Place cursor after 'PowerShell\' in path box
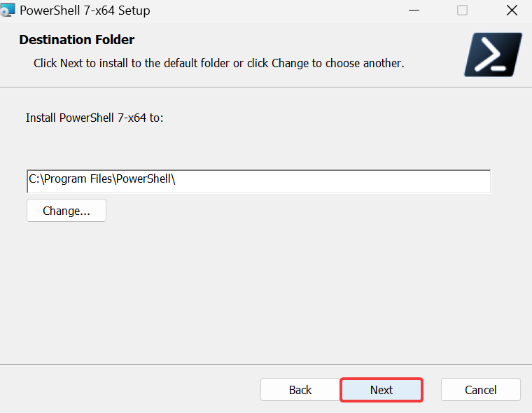 click(x=176, y=179)
